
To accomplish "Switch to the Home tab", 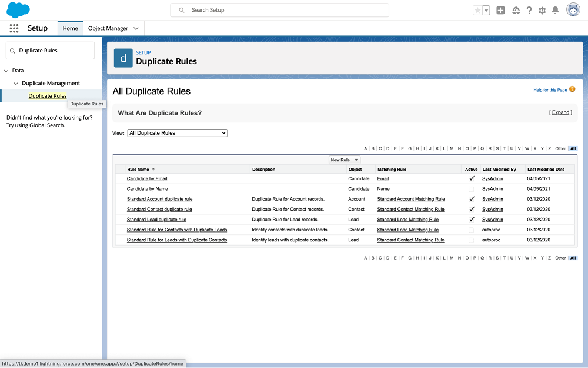I will 70,28.
